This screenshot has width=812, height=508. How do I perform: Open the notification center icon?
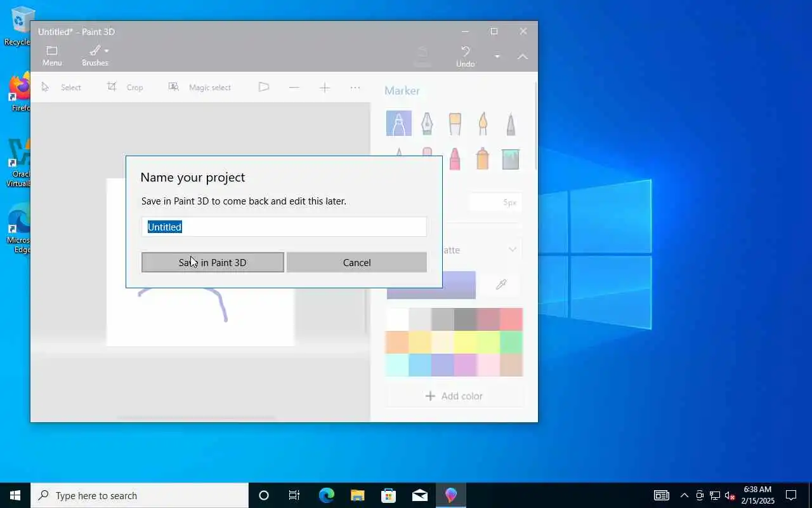791,495
